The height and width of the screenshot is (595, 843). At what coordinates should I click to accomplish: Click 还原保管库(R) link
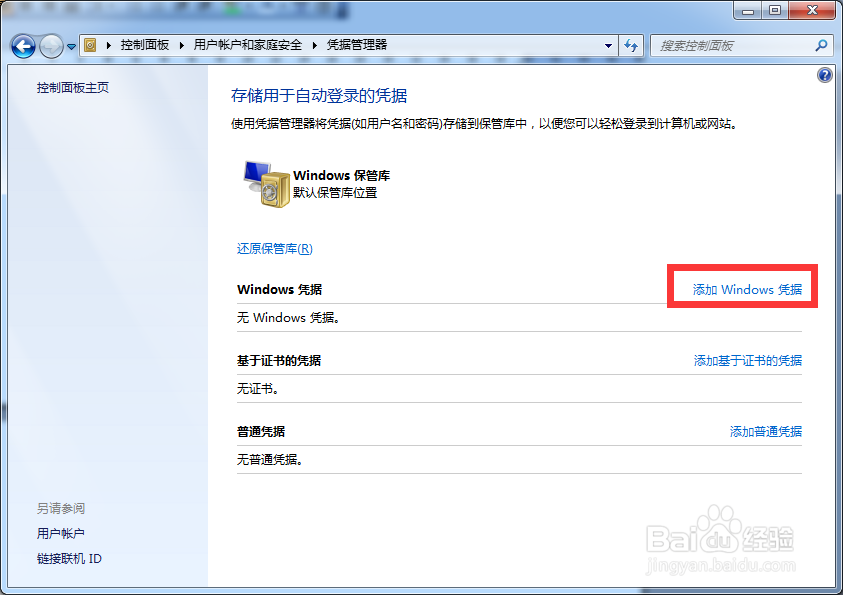(x=275, y=248)
